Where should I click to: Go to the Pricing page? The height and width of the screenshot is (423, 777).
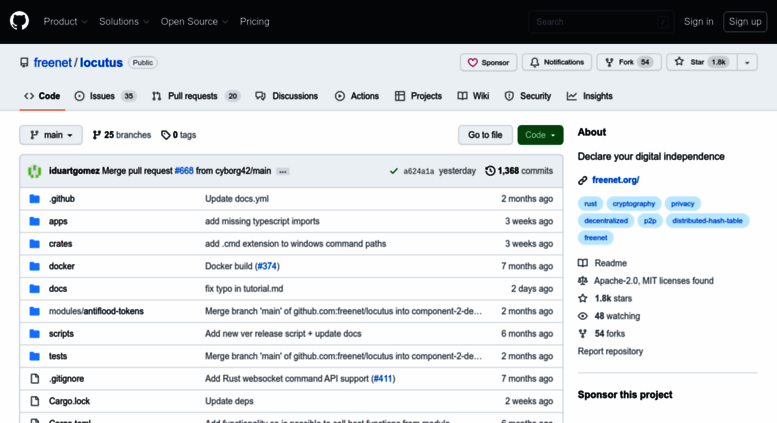pos(255,21)
